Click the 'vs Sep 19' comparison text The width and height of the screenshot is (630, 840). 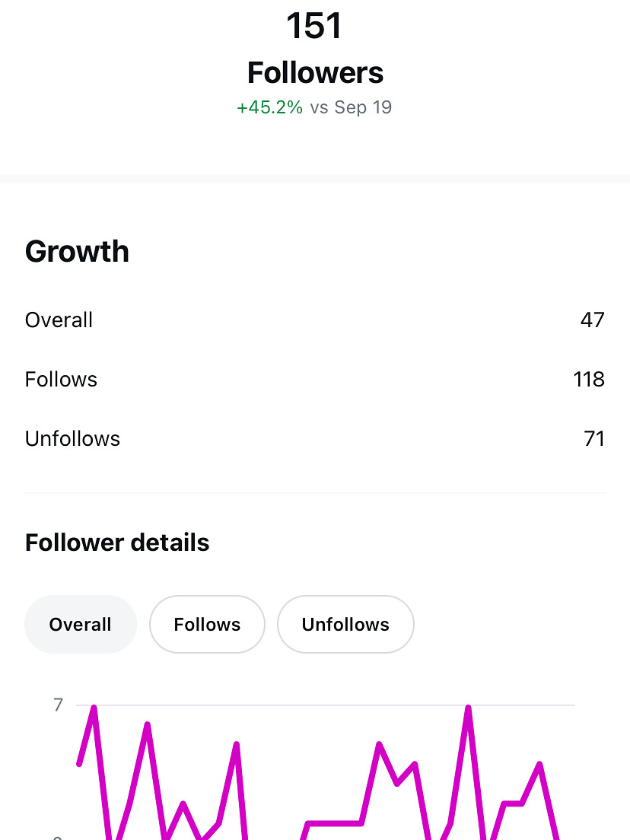(x=351, y=107)
